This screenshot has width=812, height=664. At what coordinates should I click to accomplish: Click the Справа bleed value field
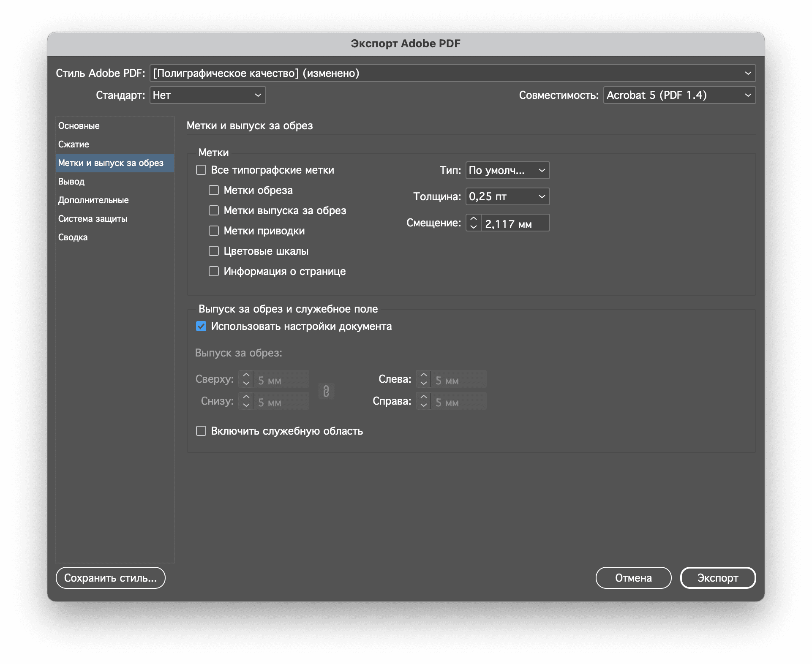click(x=459, y=401)
